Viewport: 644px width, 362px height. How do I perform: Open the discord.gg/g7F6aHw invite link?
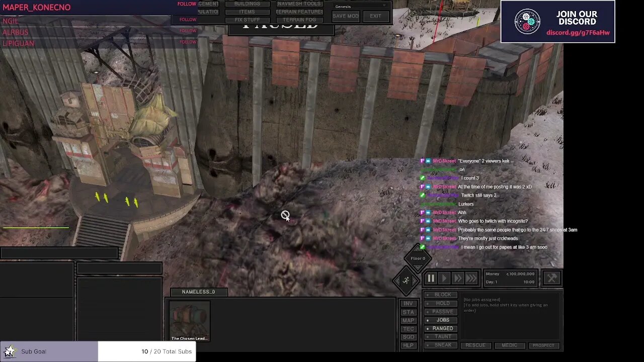coord(578,33)
